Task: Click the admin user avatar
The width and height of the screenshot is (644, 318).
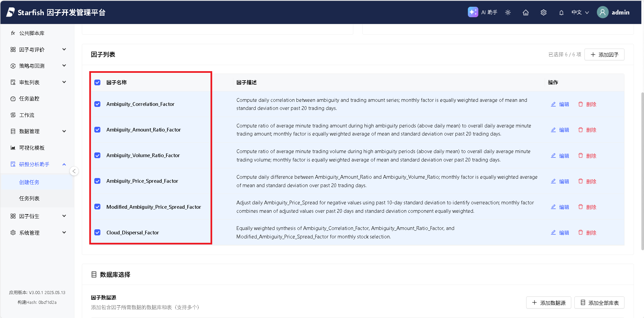Action: (x=603, y=12)
